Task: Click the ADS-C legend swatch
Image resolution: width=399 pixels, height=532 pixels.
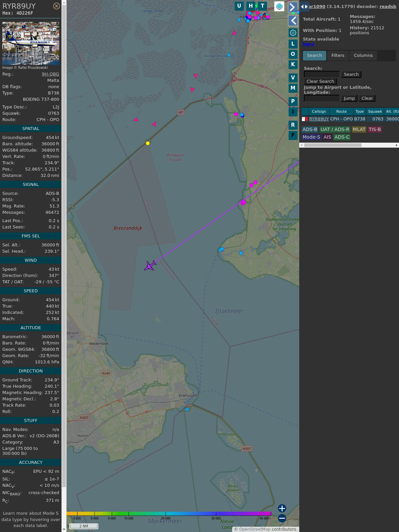Action: [x=342, y=137]
